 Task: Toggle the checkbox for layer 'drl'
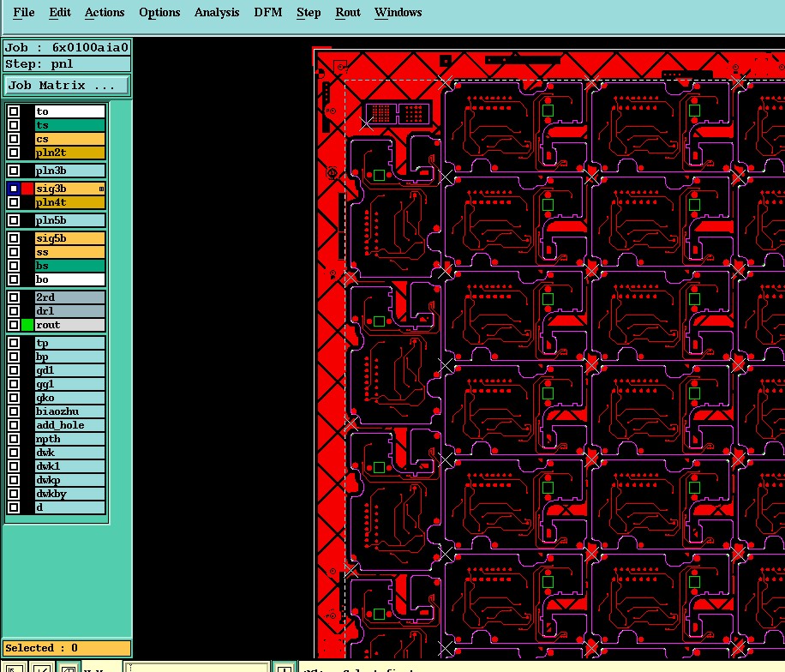tap(14, 311)
